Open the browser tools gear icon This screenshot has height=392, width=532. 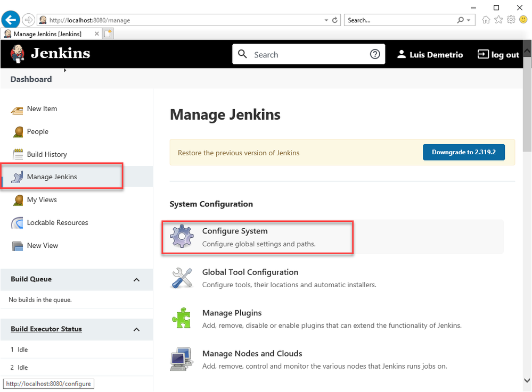click(511, 20)
